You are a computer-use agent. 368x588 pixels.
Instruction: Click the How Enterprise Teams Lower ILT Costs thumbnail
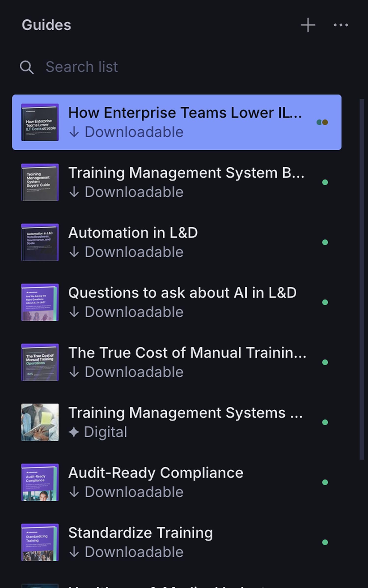coord(40,122)
